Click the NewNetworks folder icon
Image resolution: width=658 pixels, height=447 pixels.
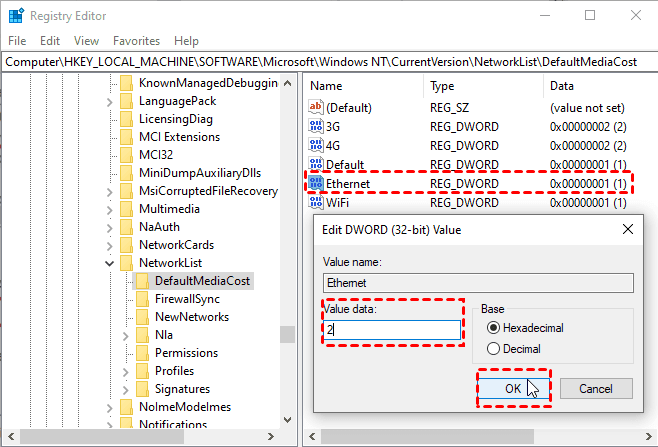coord(142,317)
